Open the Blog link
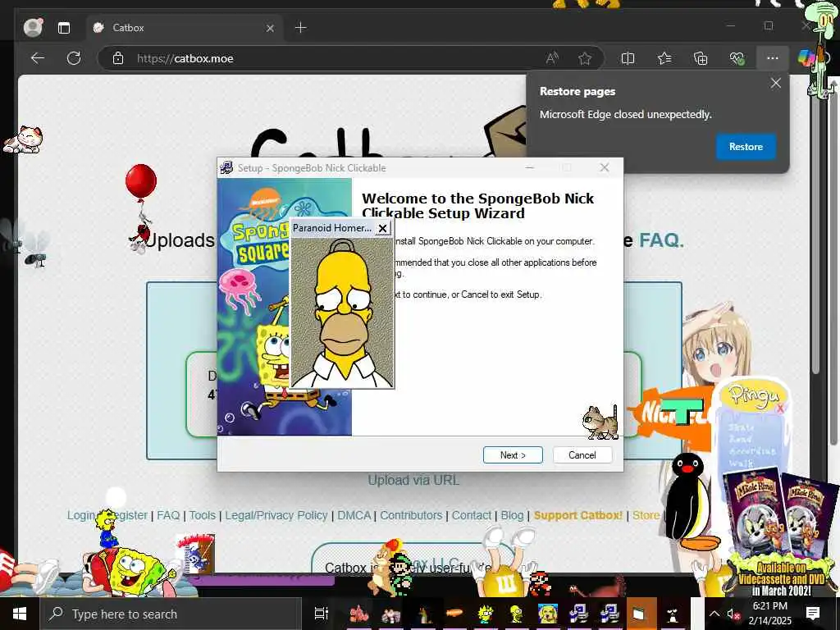Image resolution: width=840 pixels, height=630 pixels. coord(512,515)
